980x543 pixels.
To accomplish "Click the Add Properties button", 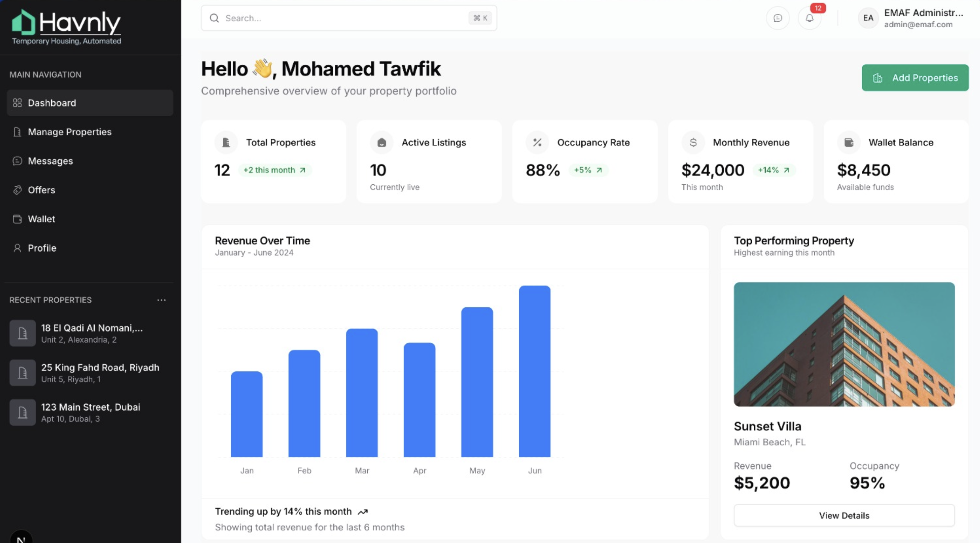I will pos(915,77).
